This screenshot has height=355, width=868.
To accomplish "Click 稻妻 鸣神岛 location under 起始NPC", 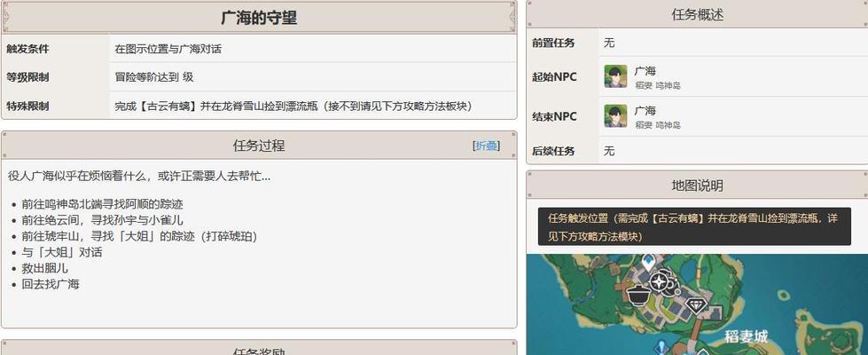I will (658, 86).
